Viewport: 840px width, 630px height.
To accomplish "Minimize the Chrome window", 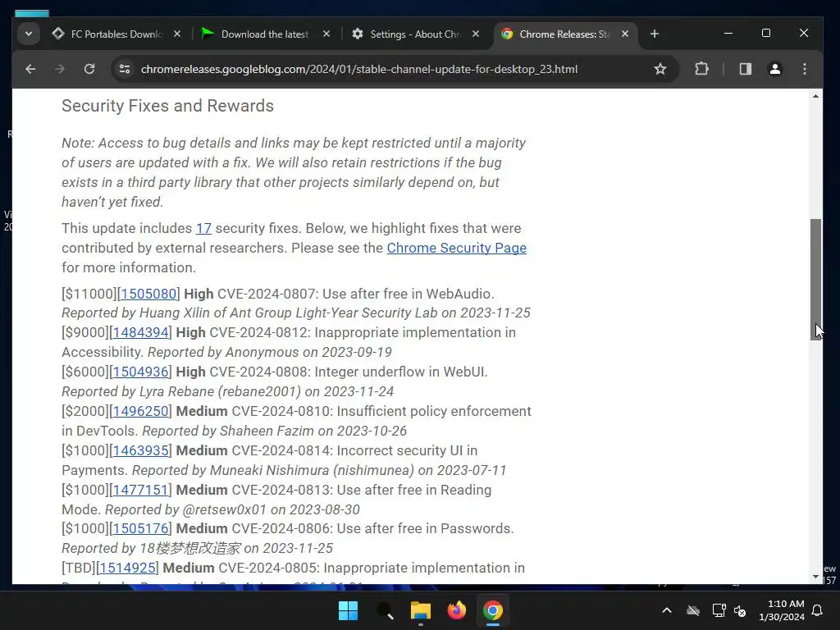I will coord(728,33).
